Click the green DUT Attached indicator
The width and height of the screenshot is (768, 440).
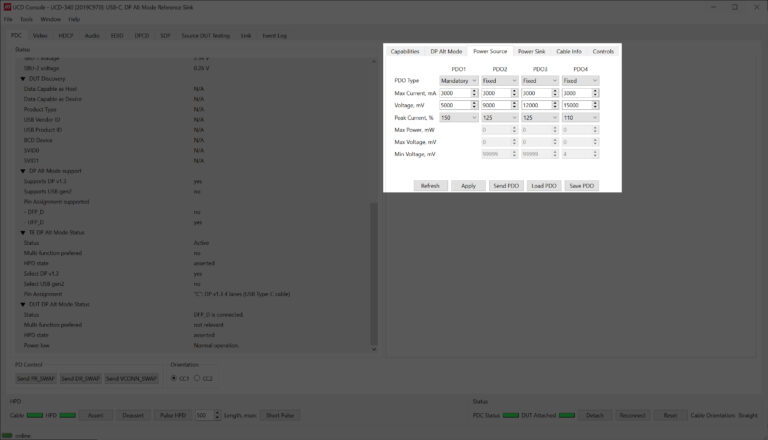tap(570, 414)
